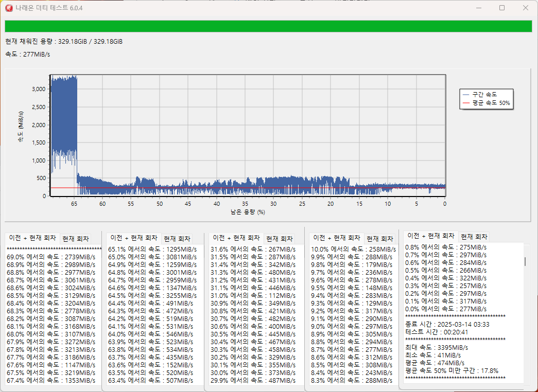The height and width of the screenshot is (392, 538).
Task: Select row 69.0% 에서의 속도 : 2739MiB/s
Action: pos(51,257)
